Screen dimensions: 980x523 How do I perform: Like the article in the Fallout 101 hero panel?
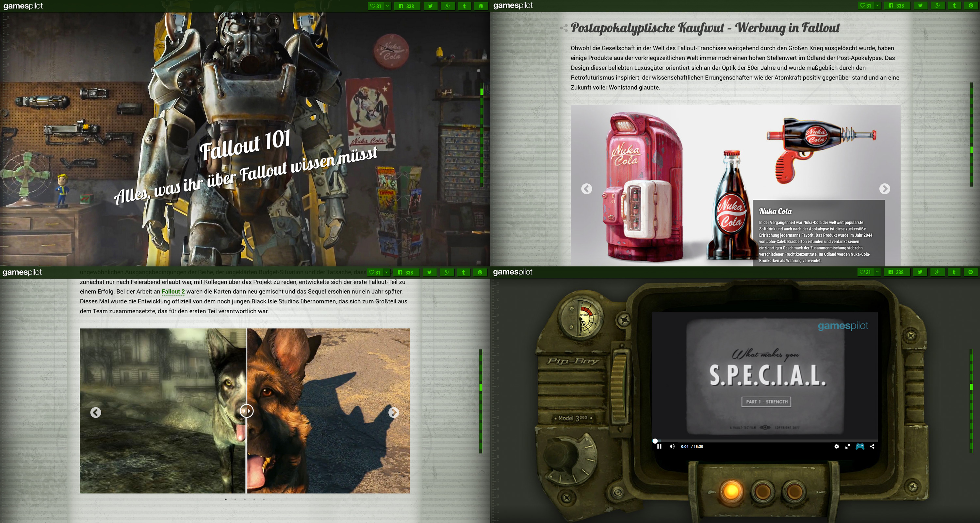[375, 6]
